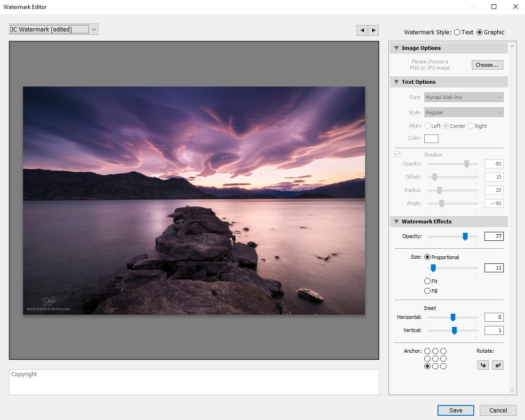Set anchor to middle-left
Viewport: 525px width, 420px height.
427,358
